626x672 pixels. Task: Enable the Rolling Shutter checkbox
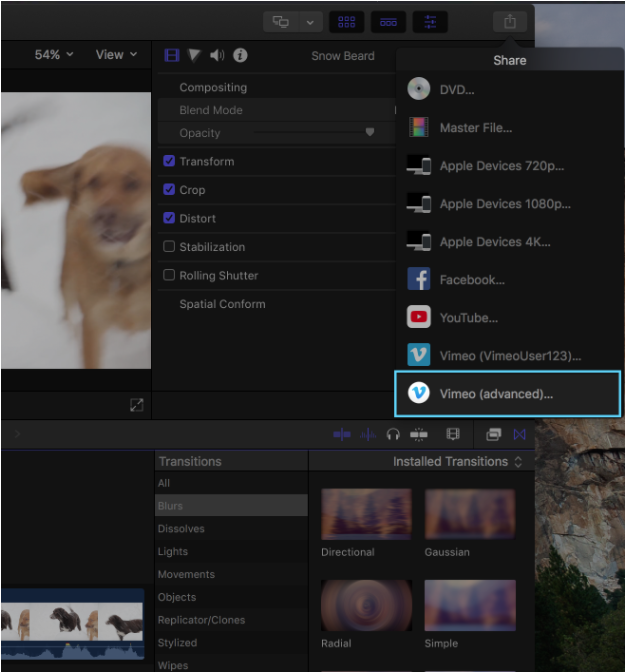point(169,275)
